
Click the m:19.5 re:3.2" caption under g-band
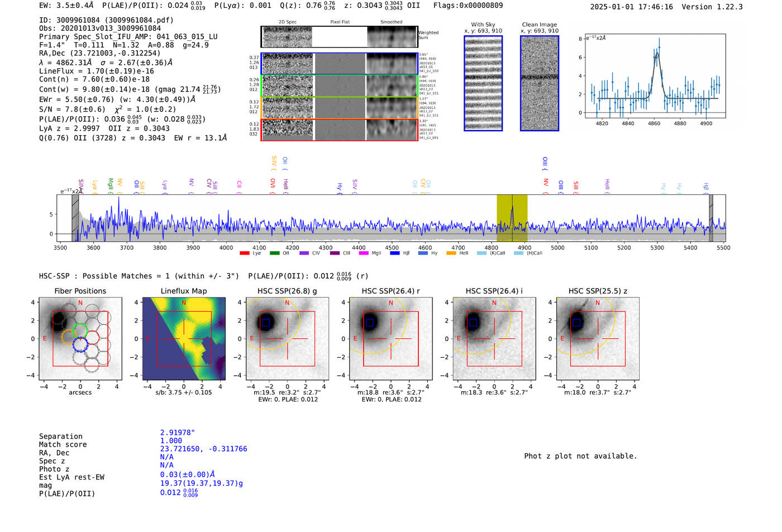288,392
